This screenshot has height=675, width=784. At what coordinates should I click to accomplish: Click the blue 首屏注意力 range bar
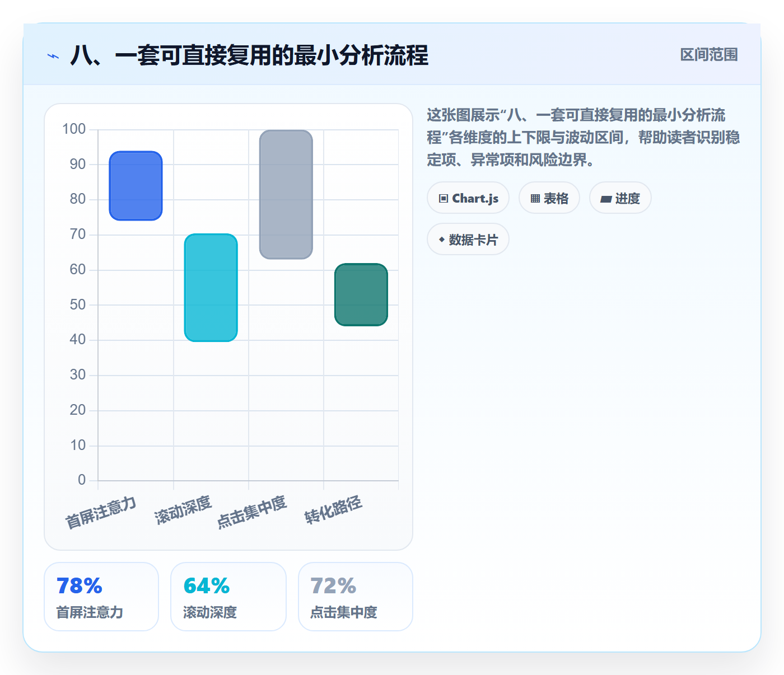[136, 186]
